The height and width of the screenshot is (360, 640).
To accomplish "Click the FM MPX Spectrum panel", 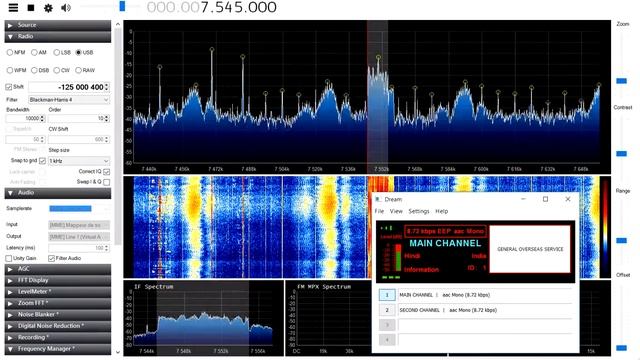I will (329, 318).
